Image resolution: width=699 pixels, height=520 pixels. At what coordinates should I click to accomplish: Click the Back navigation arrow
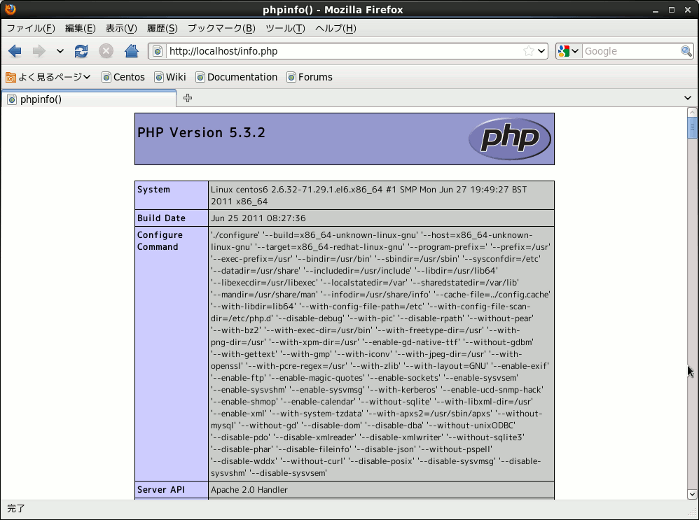coord(15,51)
